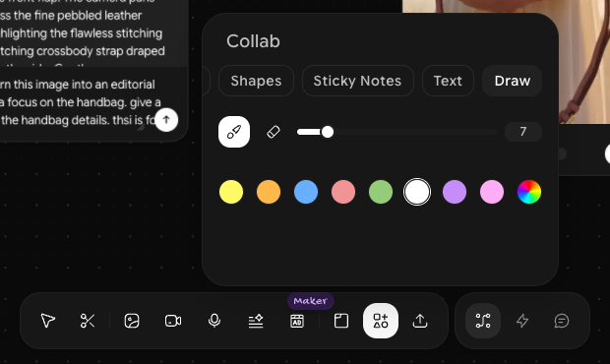Open the rainbow custom color picker
The image size is (610, 364).
click(529, 192)
